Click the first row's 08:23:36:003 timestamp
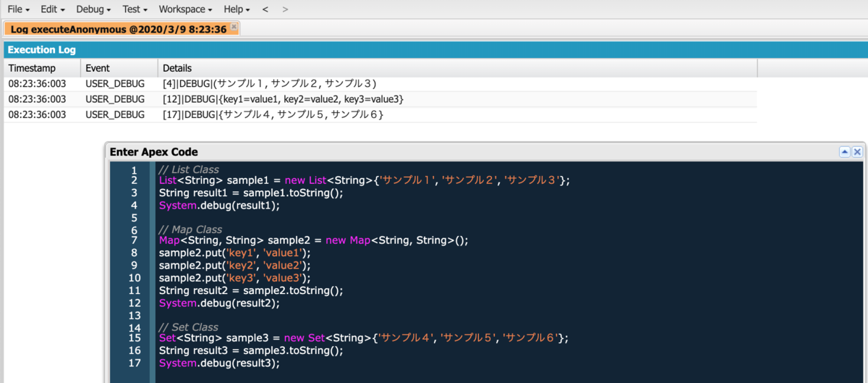868x383 pixels. point(37,84)
